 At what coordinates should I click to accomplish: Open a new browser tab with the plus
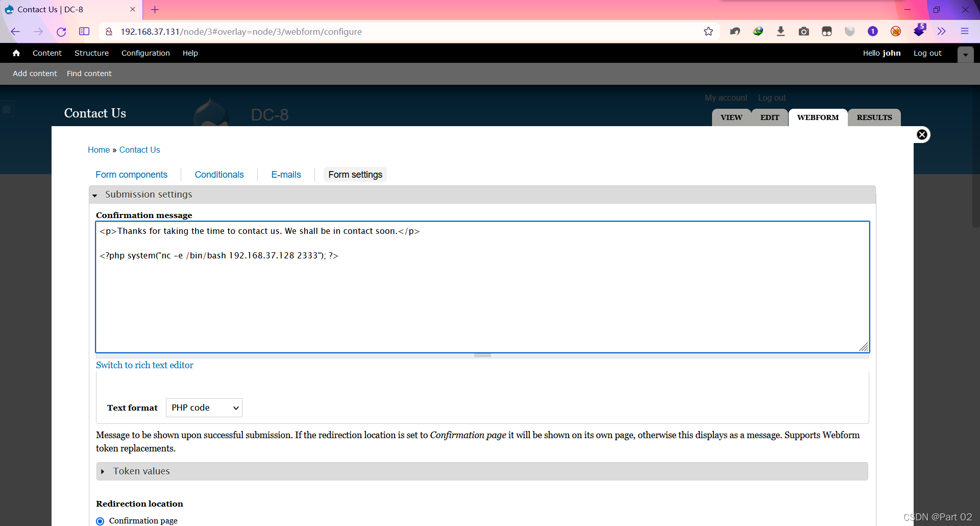tap(155, 10)
